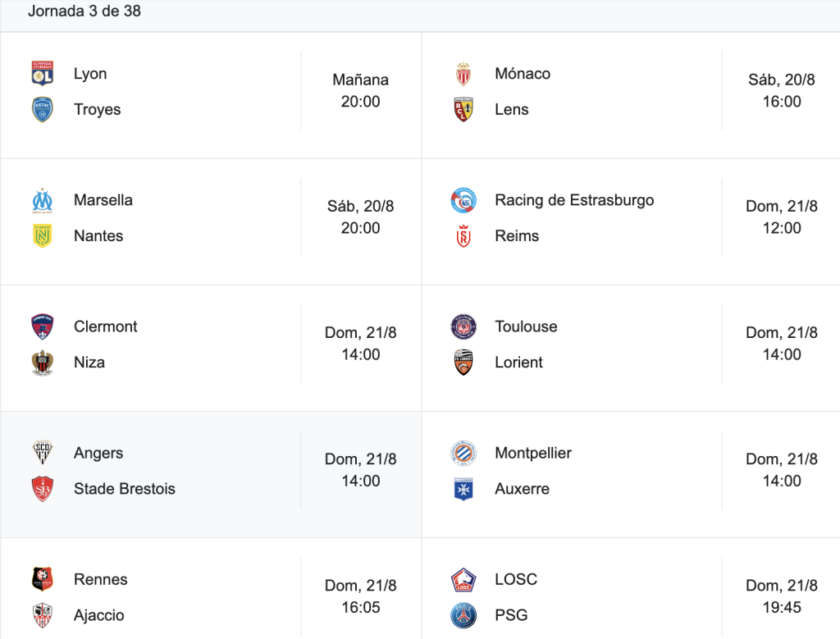Click the Lens RCL badge
The image size is (840, 639).
(x=463, y=109)
